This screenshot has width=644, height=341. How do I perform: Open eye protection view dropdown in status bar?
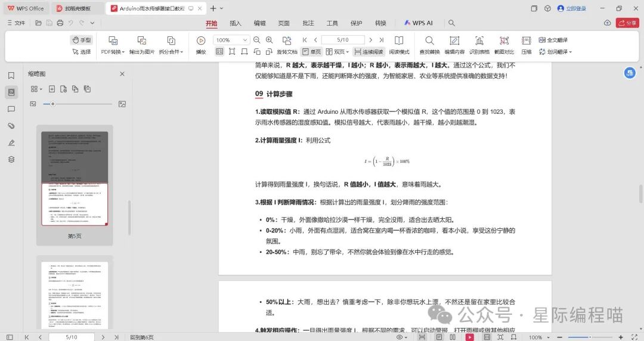coord(402,337)
